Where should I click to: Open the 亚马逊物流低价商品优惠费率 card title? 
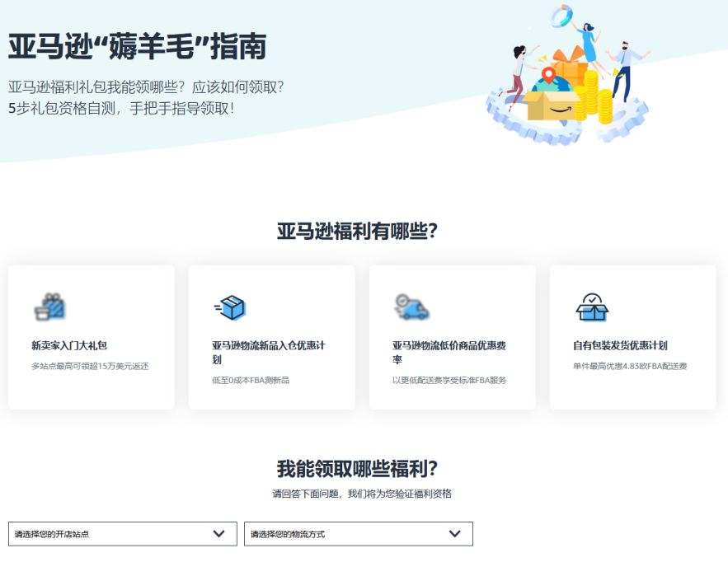[x=449, y=353]
